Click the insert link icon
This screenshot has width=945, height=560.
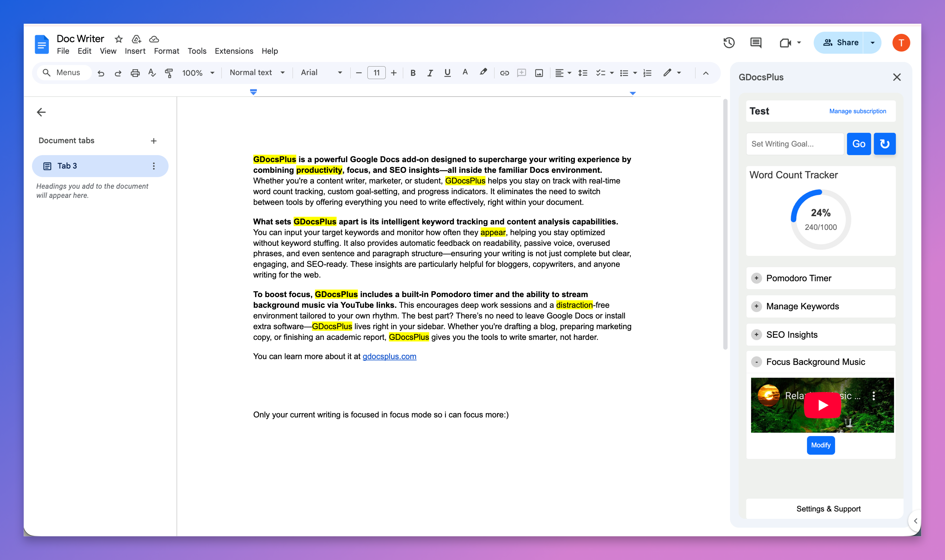click(x=504, y=73)
